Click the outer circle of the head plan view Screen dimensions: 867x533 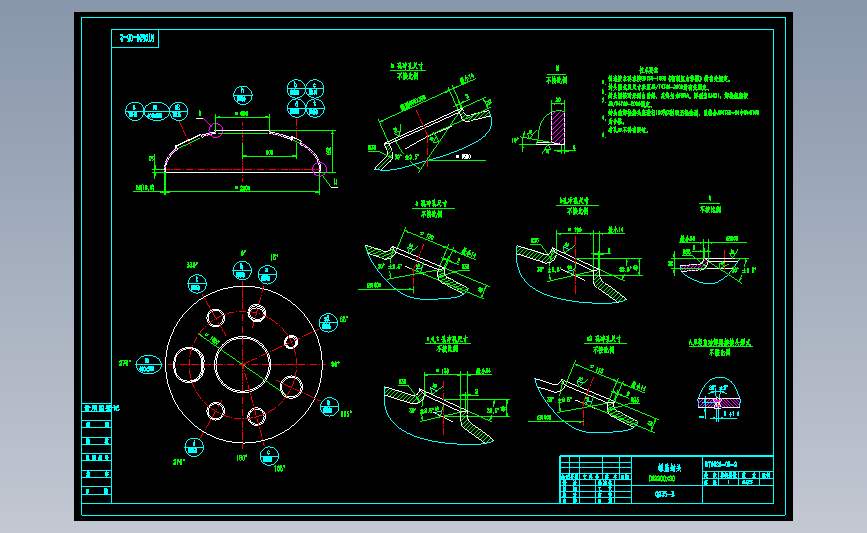[x=244, y=364]
